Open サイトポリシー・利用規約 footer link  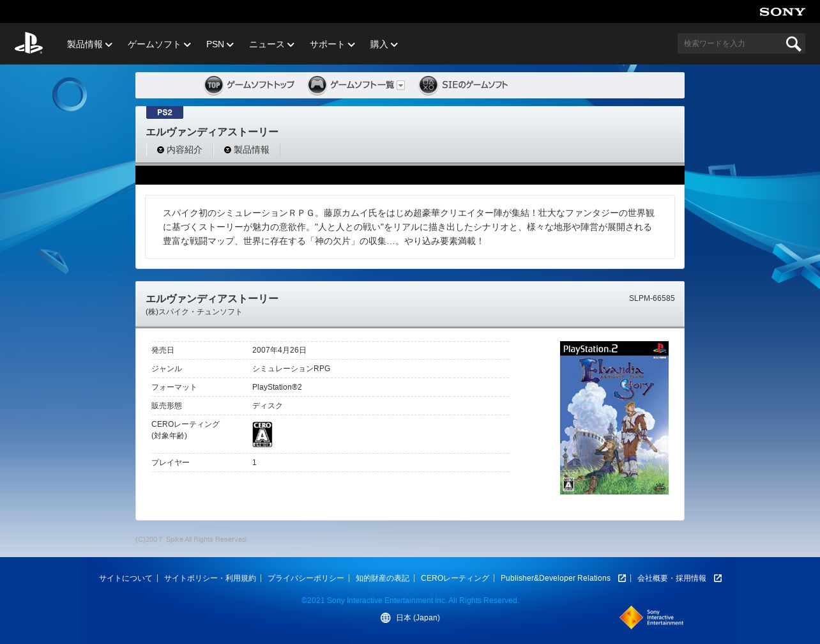point(210,578)
